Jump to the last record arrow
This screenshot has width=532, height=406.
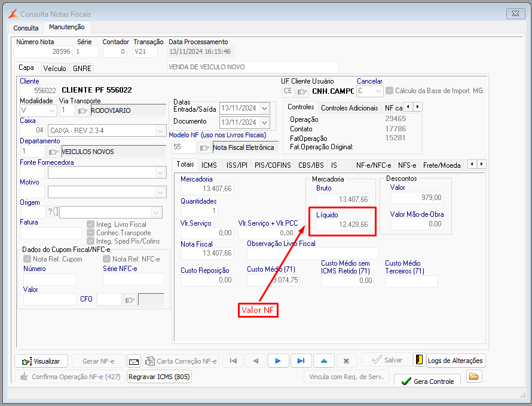click(x=301, y=361)
